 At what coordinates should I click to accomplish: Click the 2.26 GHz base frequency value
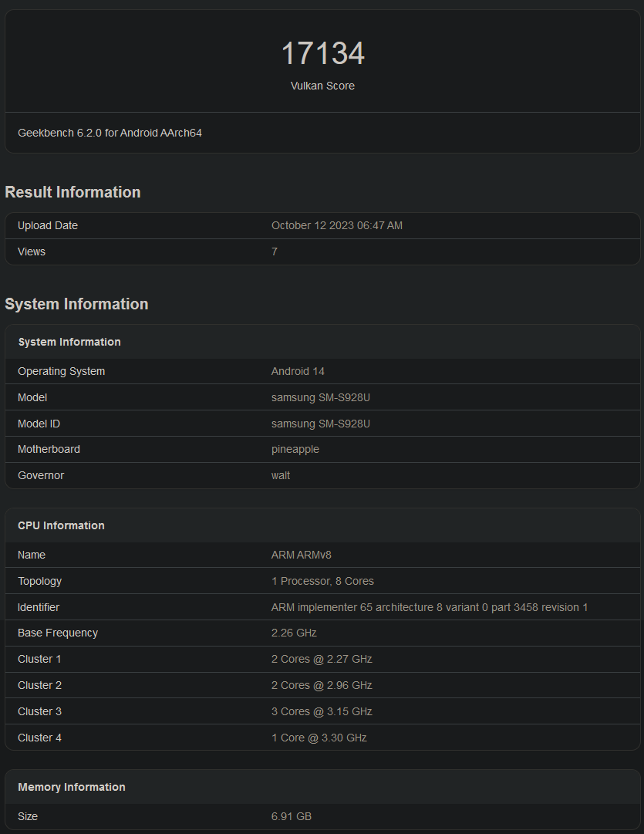(294, 633)
